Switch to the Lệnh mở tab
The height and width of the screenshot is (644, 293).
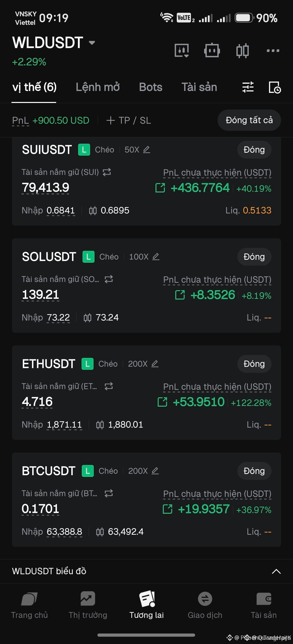[98, 87]
